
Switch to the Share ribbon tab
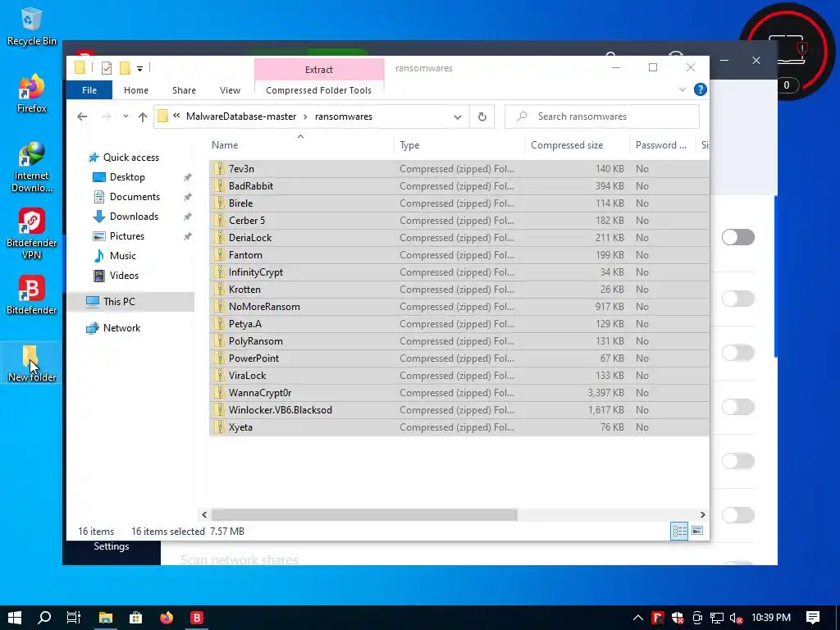coord(184,90)
